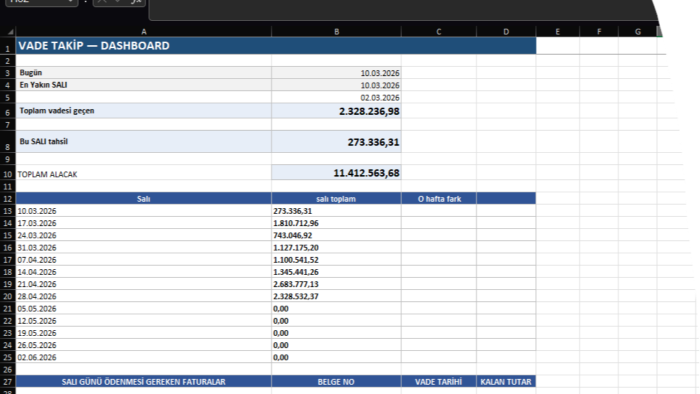Select the 12.05.2026 date cell
This screenshot has height=394, width=700.
click(144, 321)
